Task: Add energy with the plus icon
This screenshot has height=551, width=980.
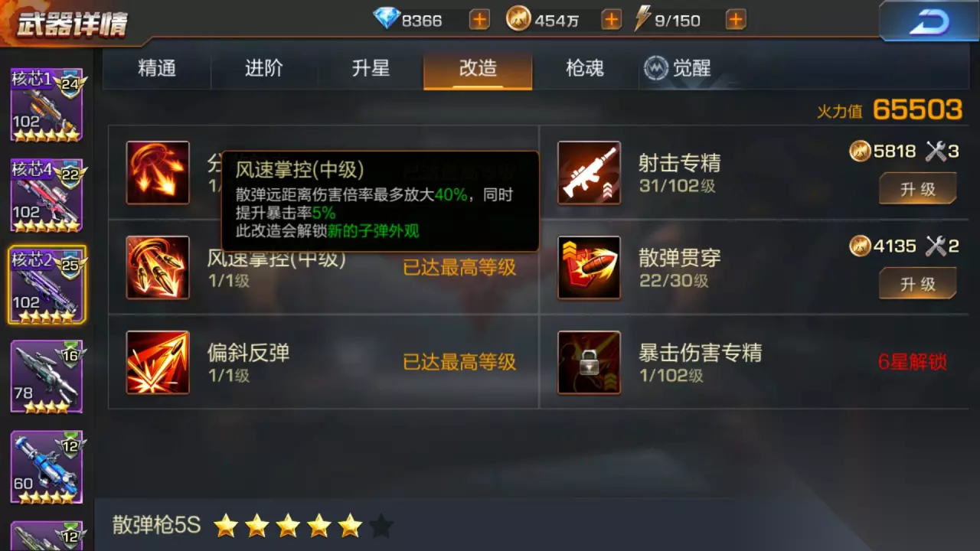Action: (736, 20)
